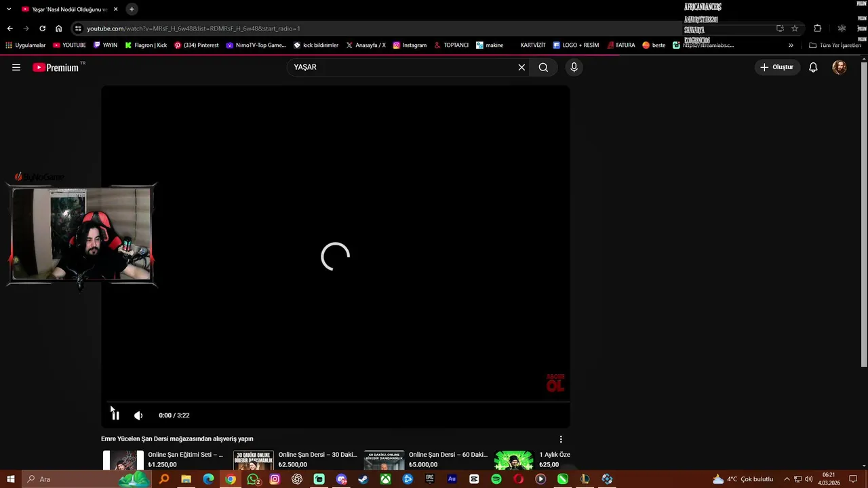868x488 pixels.
Task: Open the YAYIN bookmark
Action: 105,45
